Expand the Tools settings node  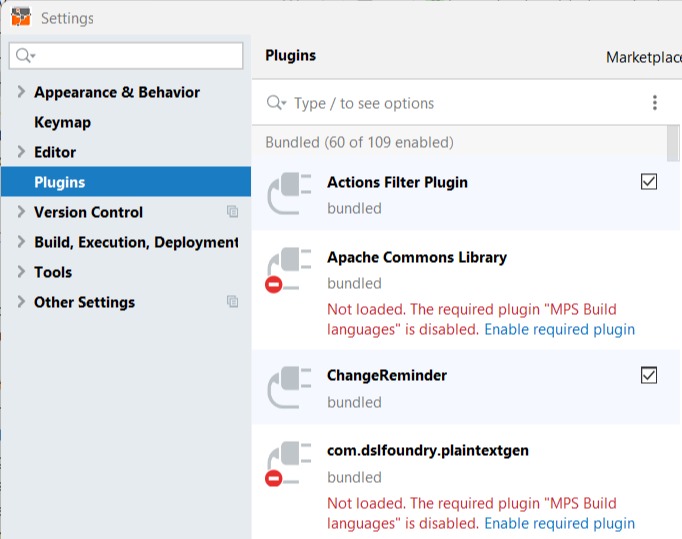(22, 272)
